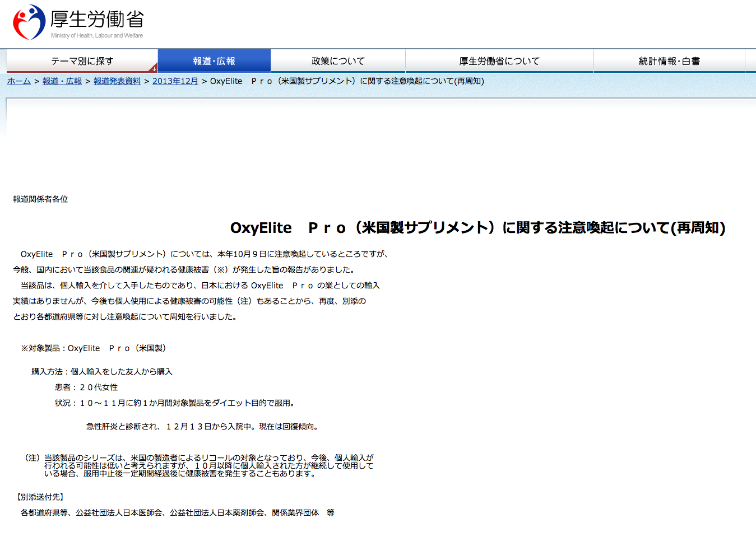
Task: Click the 【別添送付先】 heading
Action: click(x=40, y=497)
